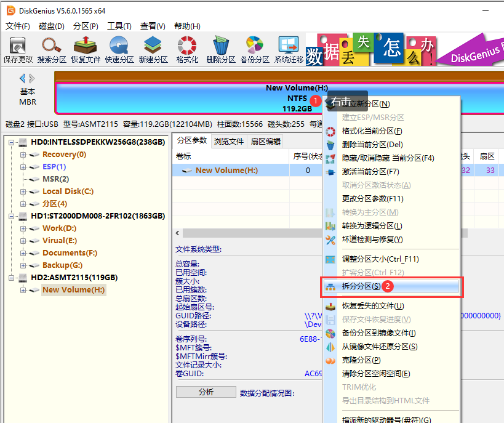The width and height of the screenshot is (504, 423).
Task: Click the 分析 analyze button
Action: click(206, 392)
